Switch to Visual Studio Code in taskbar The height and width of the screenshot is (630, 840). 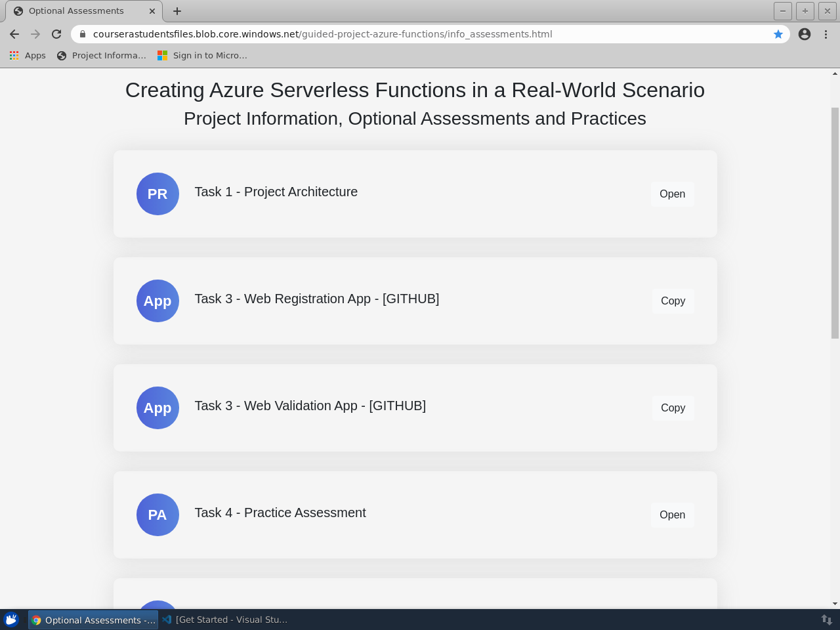tap(225, 619)
